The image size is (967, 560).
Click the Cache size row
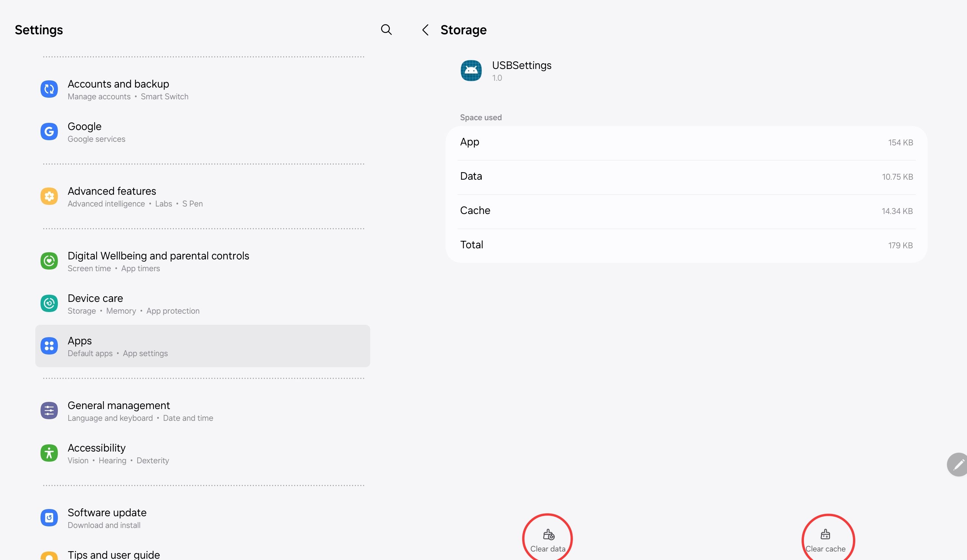686,211
